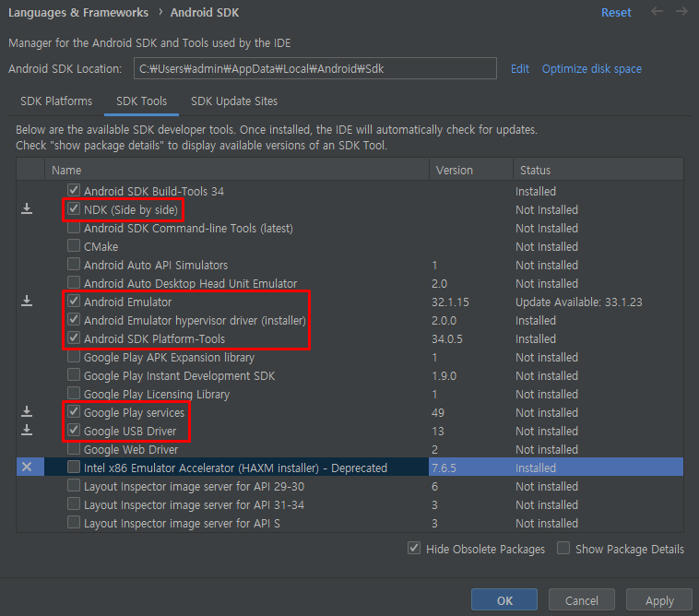Check Google Web Driver
The height and width of the screenshot is (616, 699).
[x=74, y=448]
